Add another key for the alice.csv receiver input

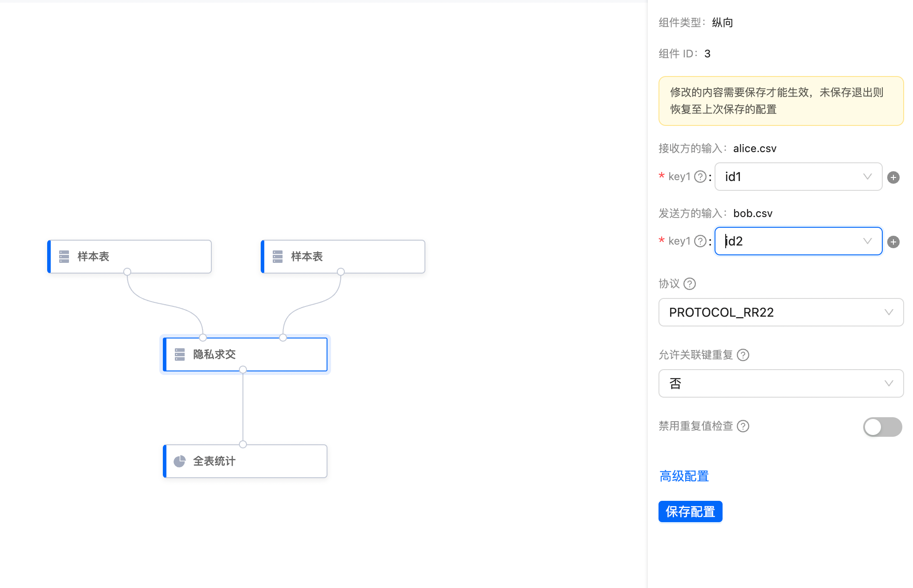coord(893,177)
